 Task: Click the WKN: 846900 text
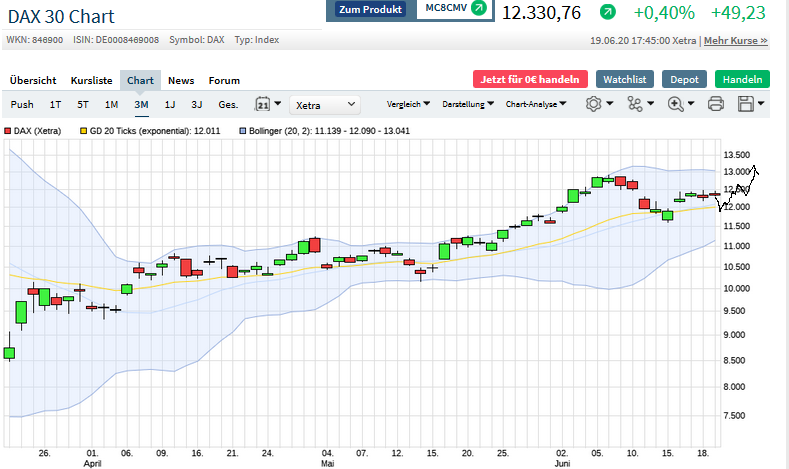(x=35, y=40)
